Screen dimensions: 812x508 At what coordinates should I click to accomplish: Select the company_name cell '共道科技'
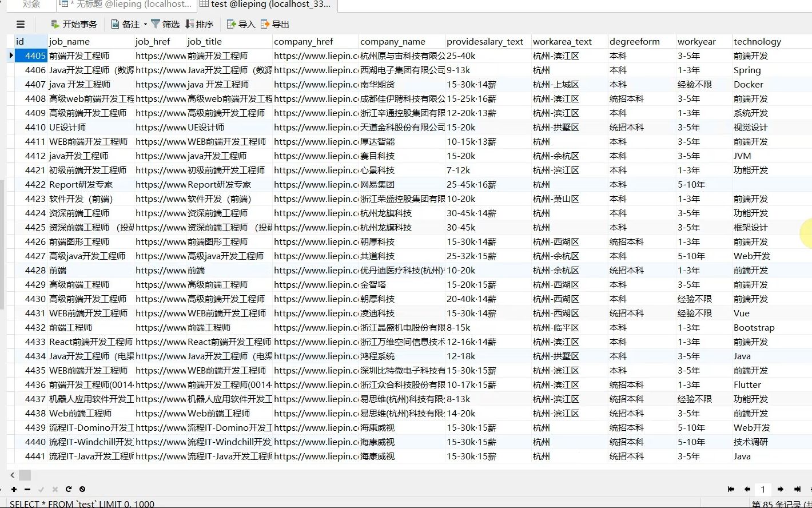(402, 256)
